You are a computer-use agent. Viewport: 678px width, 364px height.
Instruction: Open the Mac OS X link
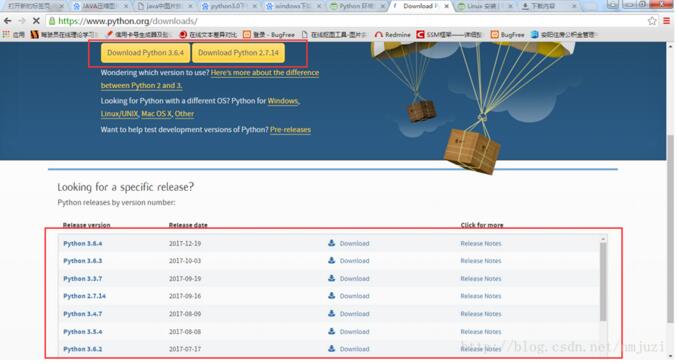(x=157, y=114)
